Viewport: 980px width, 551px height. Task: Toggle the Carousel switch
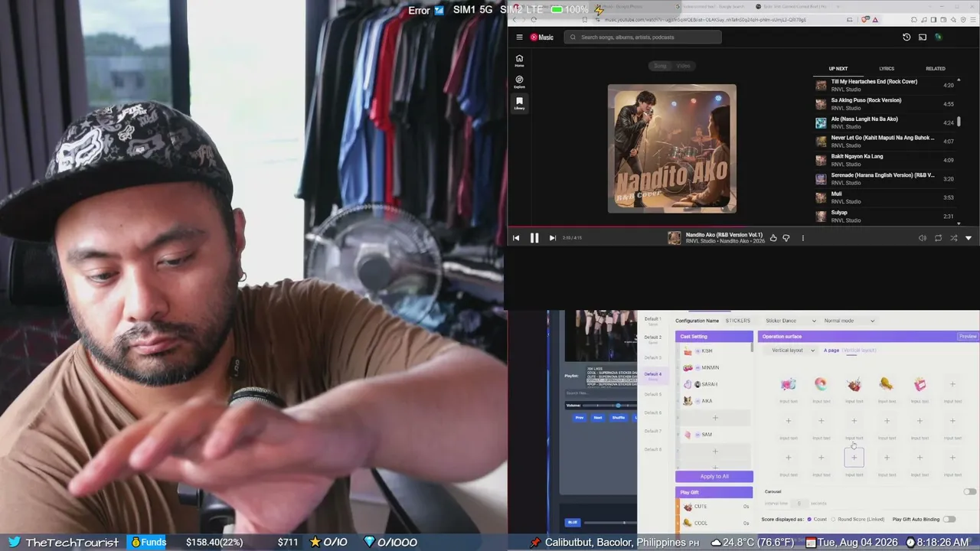[x=970, y=491]
